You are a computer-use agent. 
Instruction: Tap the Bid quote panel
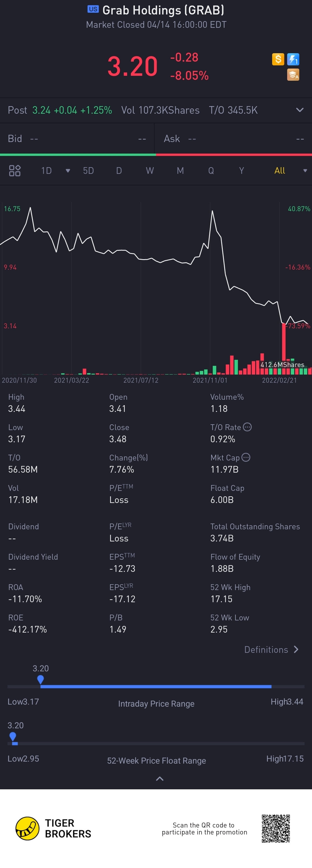pyautogui.click(x=77, y=139)
